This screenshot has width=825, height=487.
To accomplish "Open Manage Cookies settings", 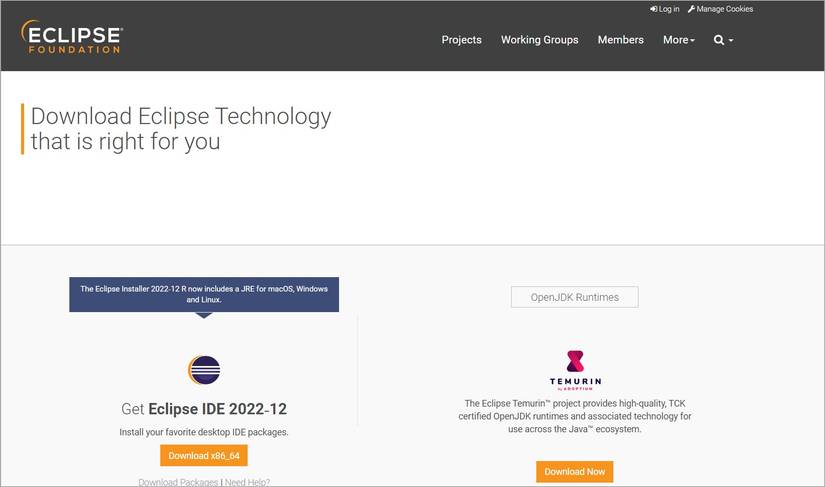I will (720, 9).
